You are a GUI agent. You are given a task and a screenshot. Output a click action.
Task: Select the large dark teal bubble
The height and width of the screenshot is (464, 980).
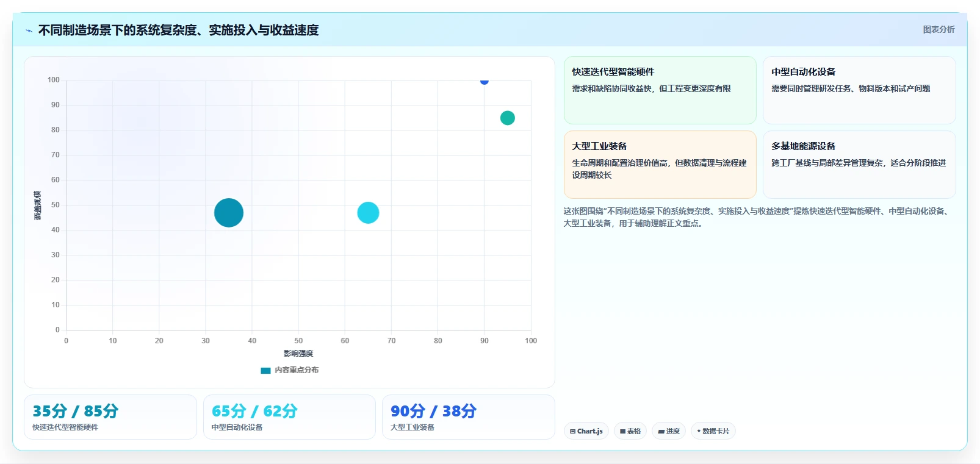(x=229, y=213)
